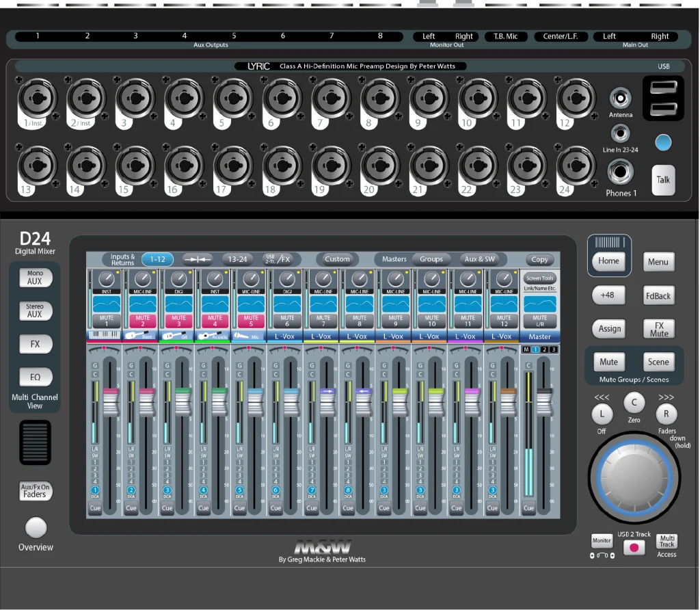Tap the gain knob on channel 8
The width and height of the screenshot is (700, 610).
[360, 279]
